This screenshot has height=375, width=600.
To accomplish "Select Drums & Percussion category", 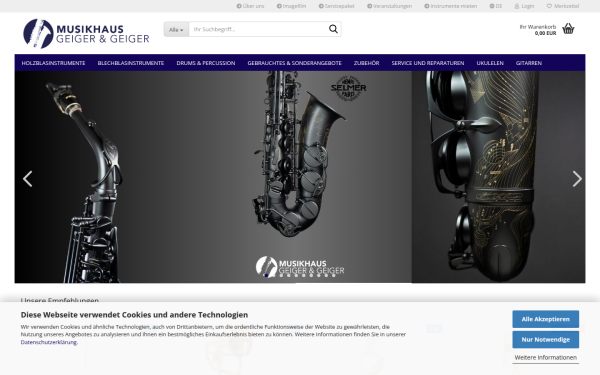I will [205, 63].
